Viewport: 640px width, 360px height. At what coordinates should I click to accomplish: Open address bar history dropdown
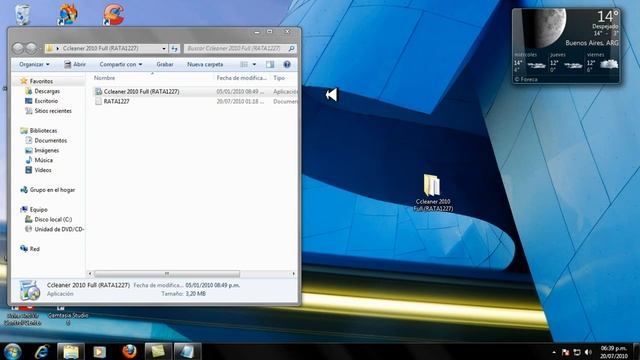[x=164, y=49]
